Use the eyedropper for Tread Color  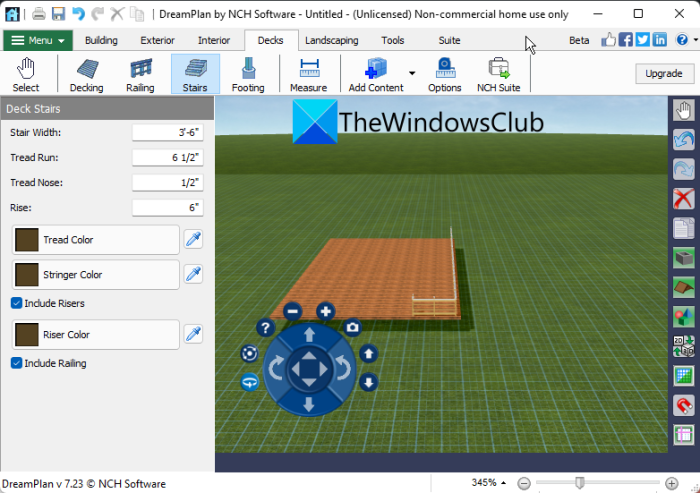[x=193, y=239]
